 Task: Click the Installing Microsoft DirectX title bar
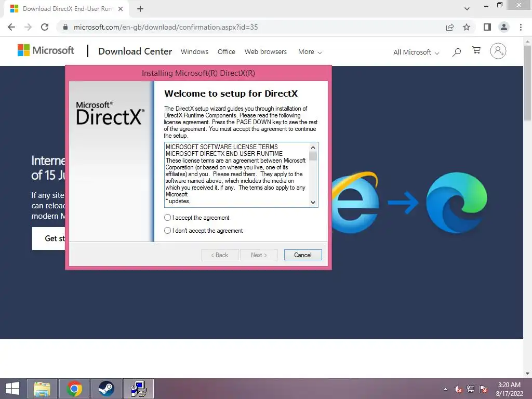pyautogui.click(x=198, y=73)
